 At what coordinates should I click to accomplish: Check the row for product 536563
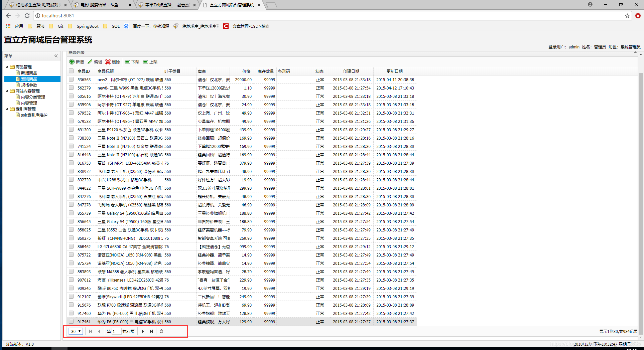pos(71,79)
